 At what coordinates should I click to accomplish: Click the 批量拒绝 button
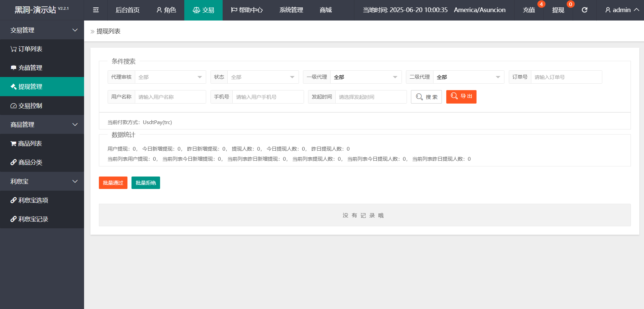(146, 183)
